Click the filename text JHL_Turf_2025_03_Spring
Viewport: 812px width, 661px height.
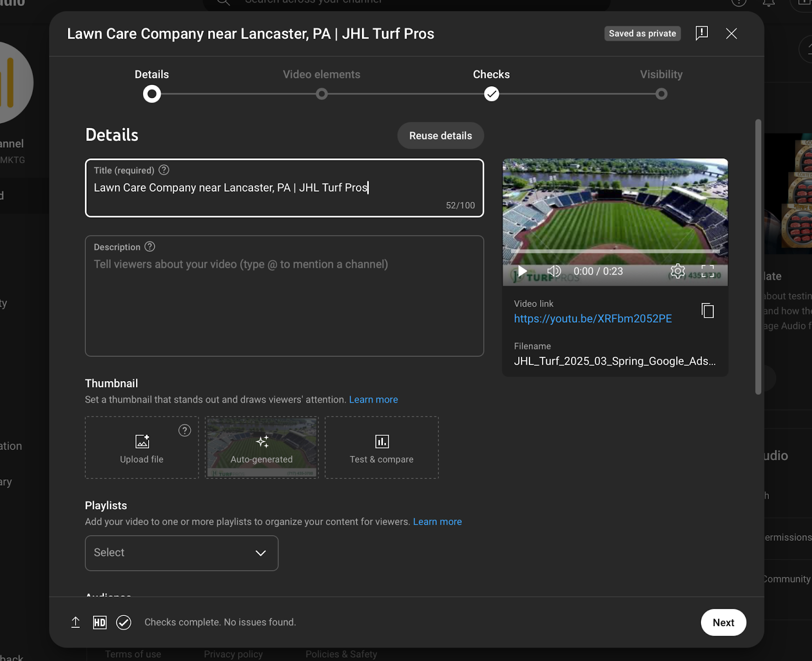pyautogui.click(x=615, y=361)
